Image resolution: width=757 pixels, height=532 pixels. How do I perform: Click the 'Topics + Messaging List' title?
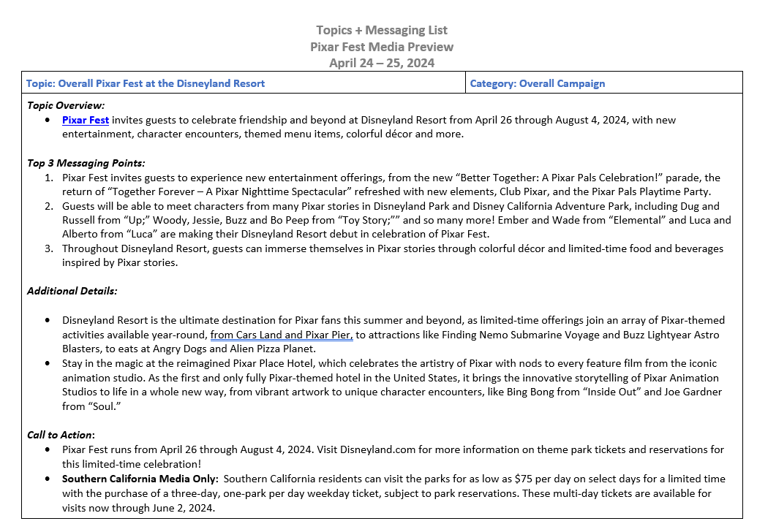[x=381, y=30]
